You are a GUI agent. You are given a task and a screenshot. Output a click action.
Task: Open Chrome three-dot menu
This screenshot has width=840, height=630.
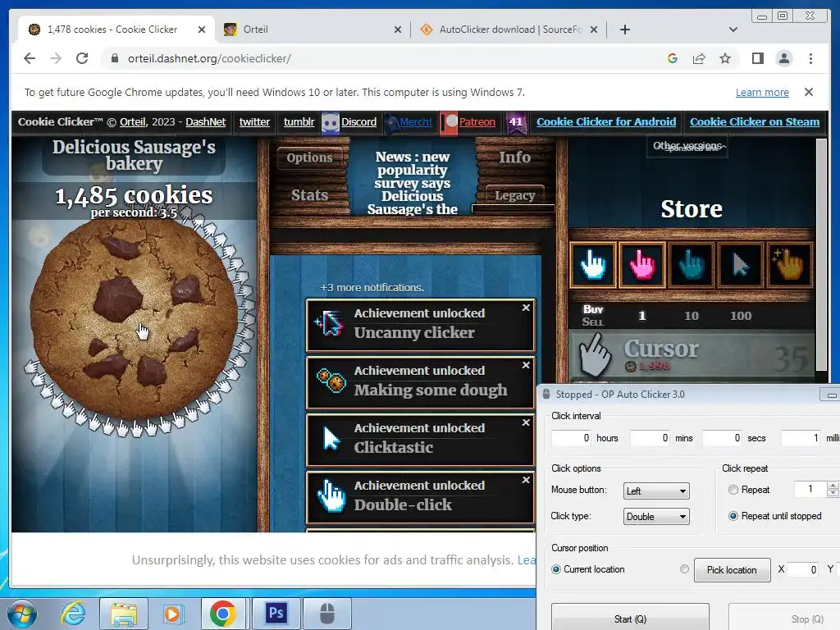tap(810, 58)
